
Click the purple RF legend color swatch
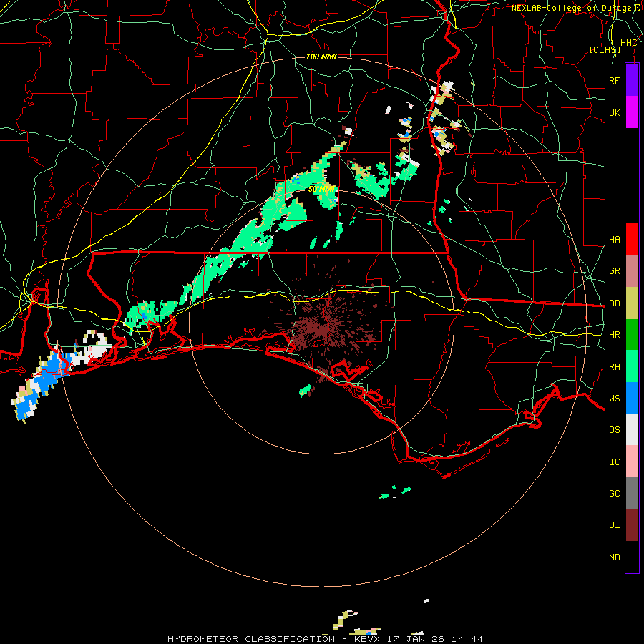[632, 80]
